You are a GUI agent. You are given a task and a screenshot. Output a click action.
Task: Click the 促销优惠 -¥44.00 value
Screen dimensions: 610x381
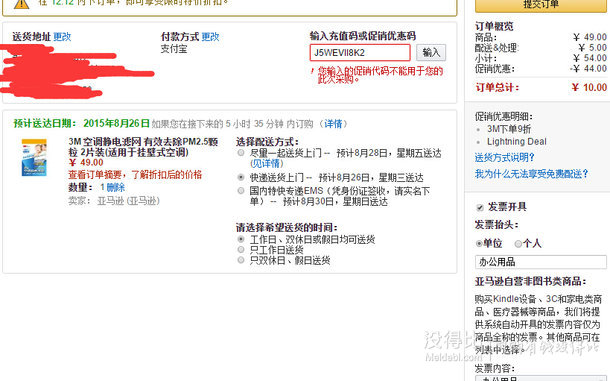coord(588,68)
